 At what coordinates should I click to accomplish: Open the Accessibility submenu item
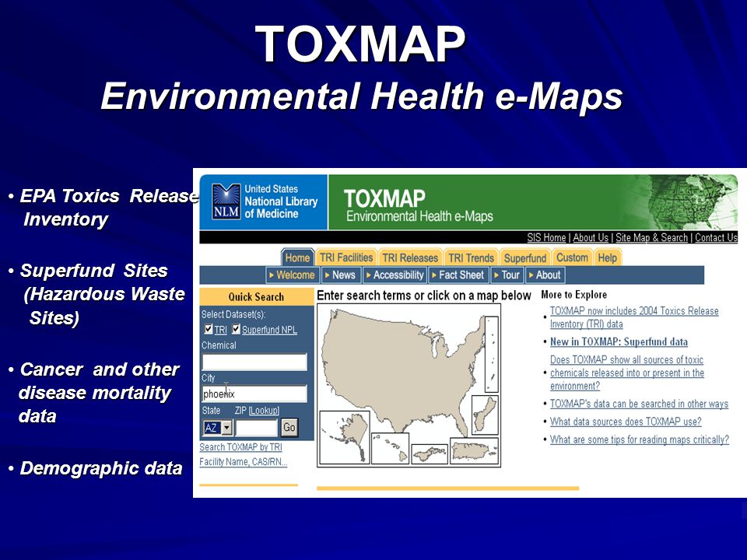[395, 275]
